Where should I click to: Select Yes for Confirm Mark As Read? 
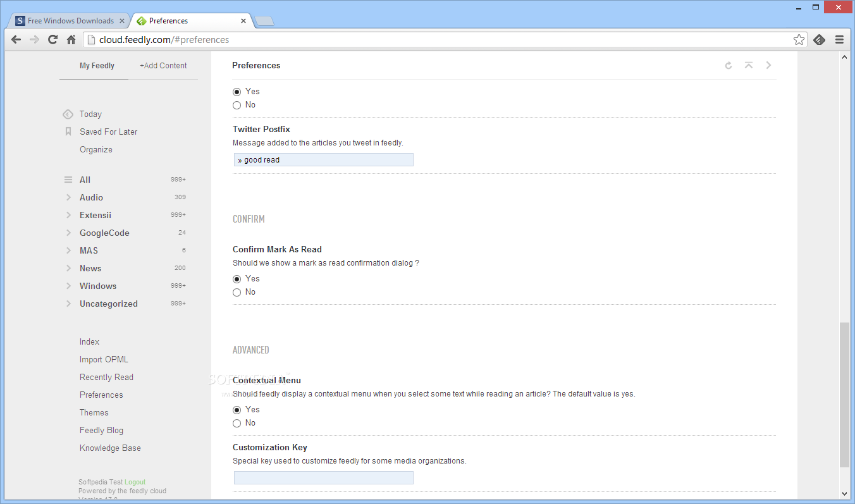click(237, 279)
